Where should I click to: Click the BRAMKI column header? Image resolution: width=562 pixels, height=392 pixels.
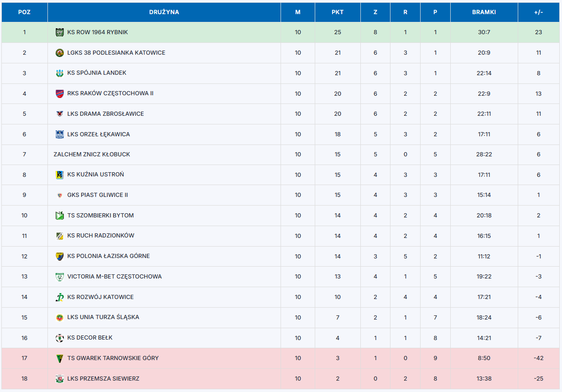tap(484, 12)
